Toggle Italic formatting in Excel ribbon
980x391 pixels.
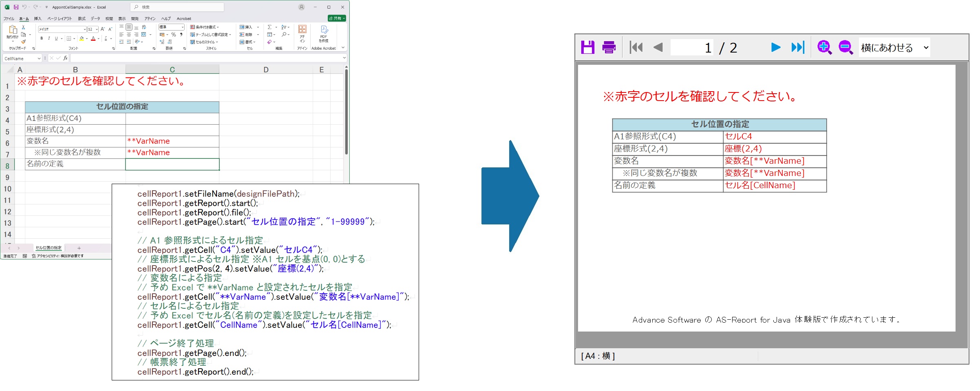(49, 39)
